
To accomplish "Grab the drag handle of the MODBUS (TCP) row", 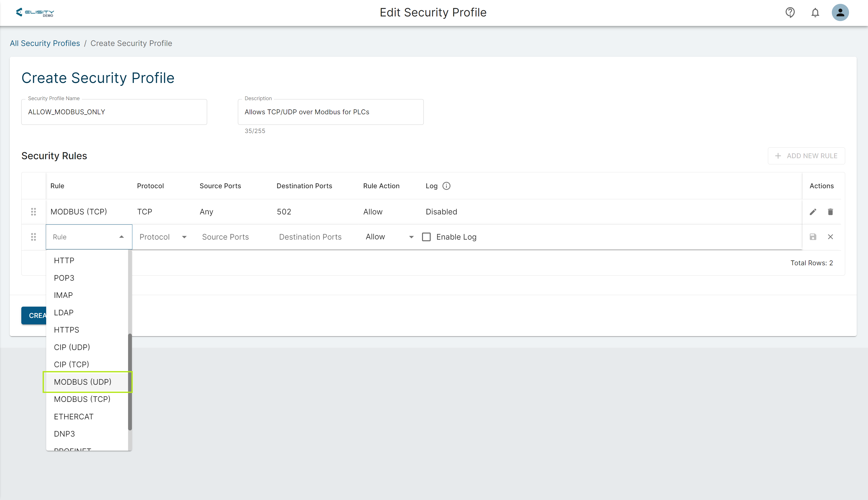I will pyautogui.click(x=33, y=212).
